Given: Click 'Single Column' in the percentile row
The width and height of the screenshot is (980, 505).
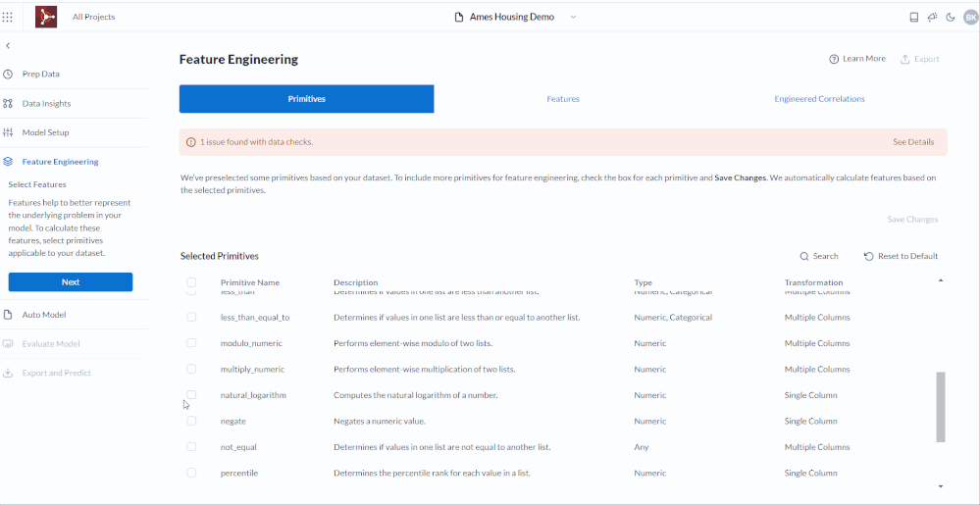Looking at the screenshot, I should pos(810,473).
